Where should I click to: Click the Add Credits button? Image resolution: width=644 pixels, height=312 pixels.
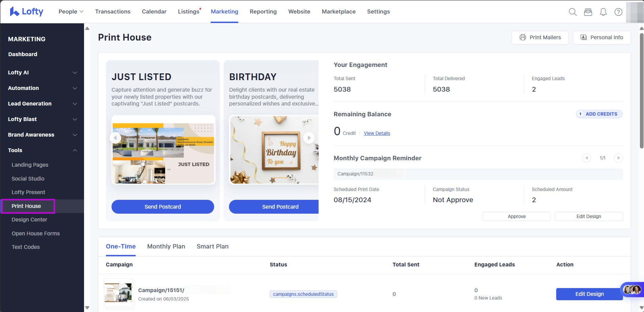599,114
